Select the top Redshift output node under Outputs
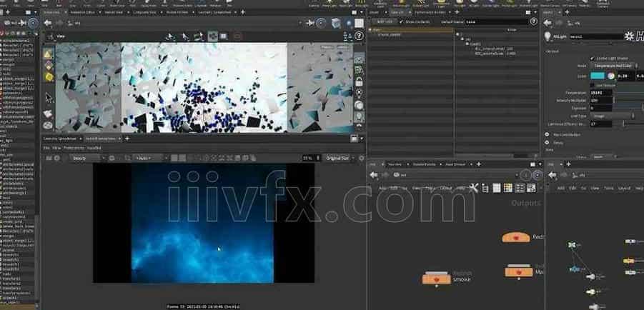644x310 pixels. [516, 237]
